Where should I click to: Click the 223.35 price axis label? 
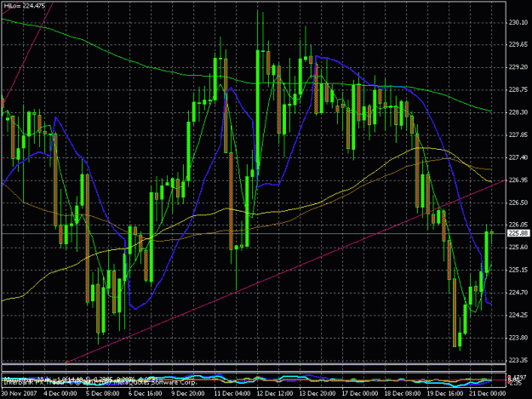tap(518, 360)
